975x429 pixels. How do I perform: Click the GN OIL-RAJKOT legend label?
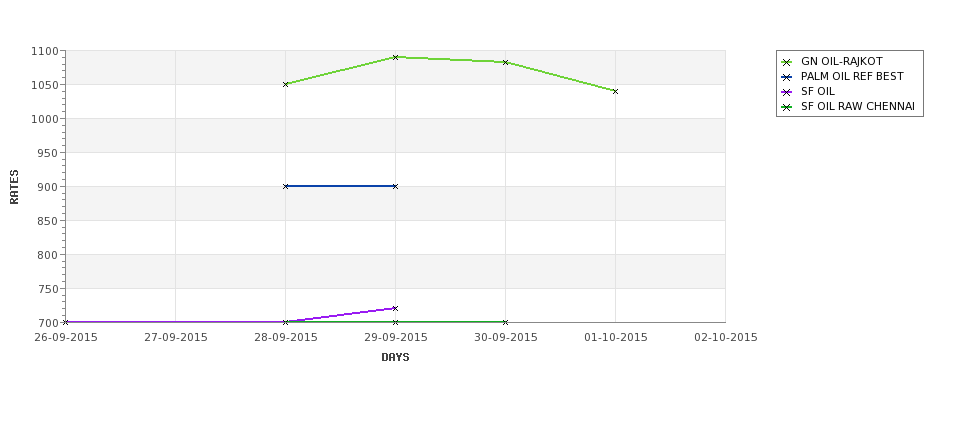(x=841, y=62)
